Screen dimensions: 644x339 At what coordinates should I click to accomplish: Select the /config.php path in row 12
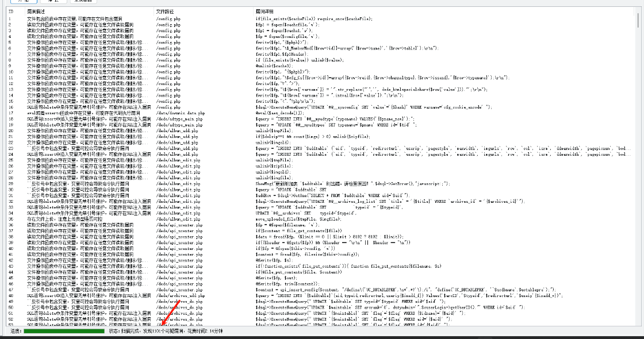[x=168, y=84]
